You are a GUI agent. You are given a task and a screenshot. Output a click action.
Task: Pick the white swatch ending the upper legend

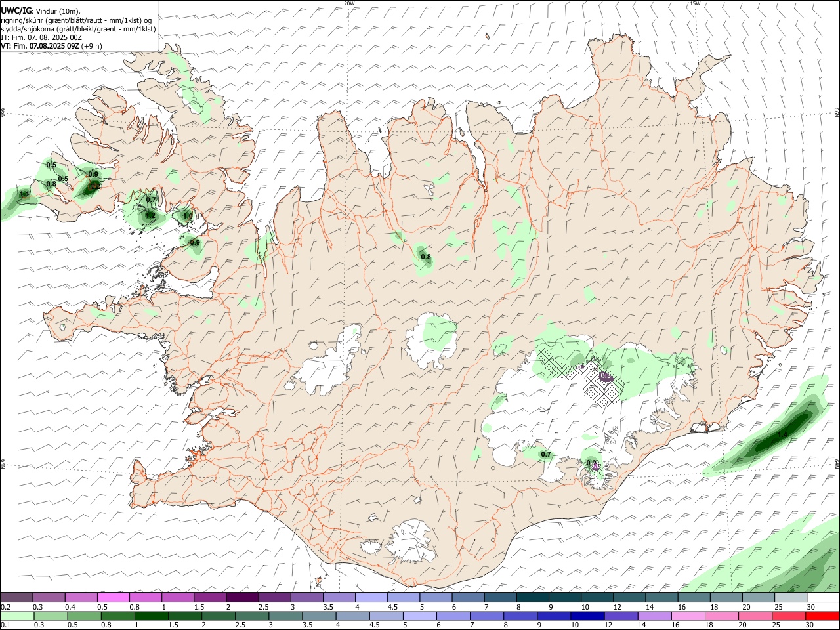pyautogui.click(x=823, y=598)
